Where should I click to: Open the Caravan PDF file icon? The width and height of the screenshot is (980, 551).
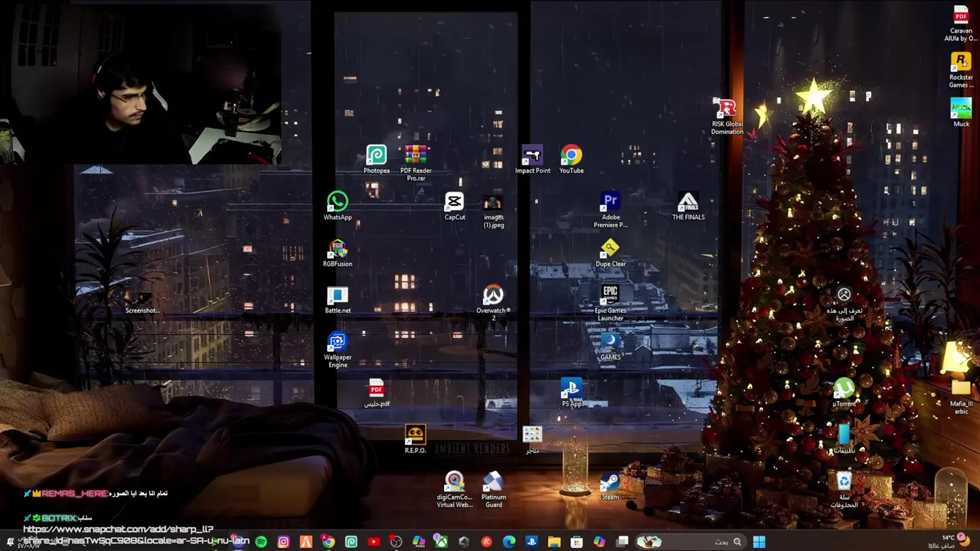961,23
